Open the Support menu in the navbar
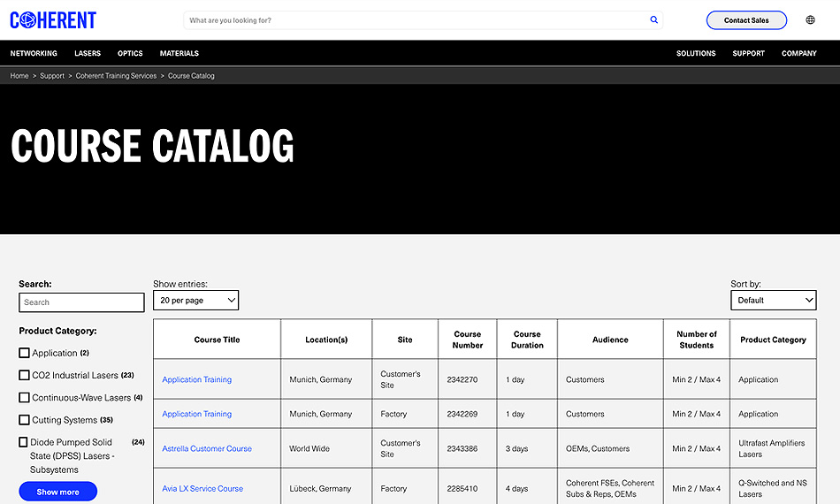Screen dimensions: 840x504 [748, 53]
